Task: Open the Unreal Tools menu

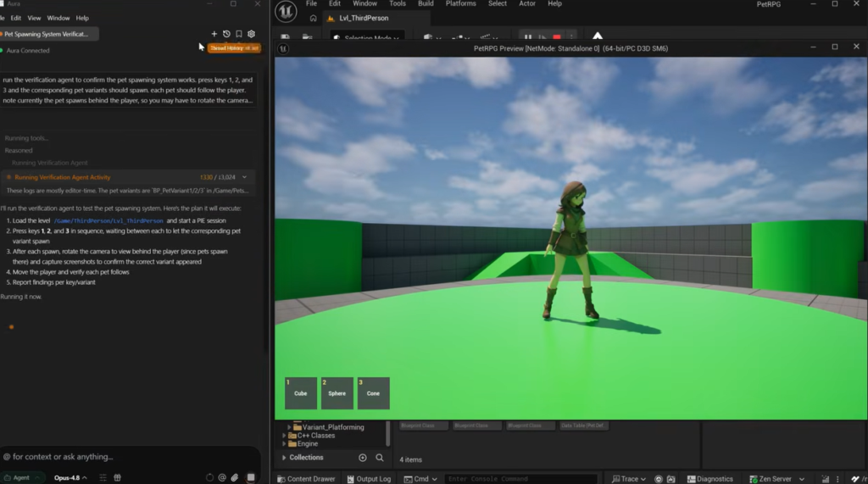Action: pos(398,3)
